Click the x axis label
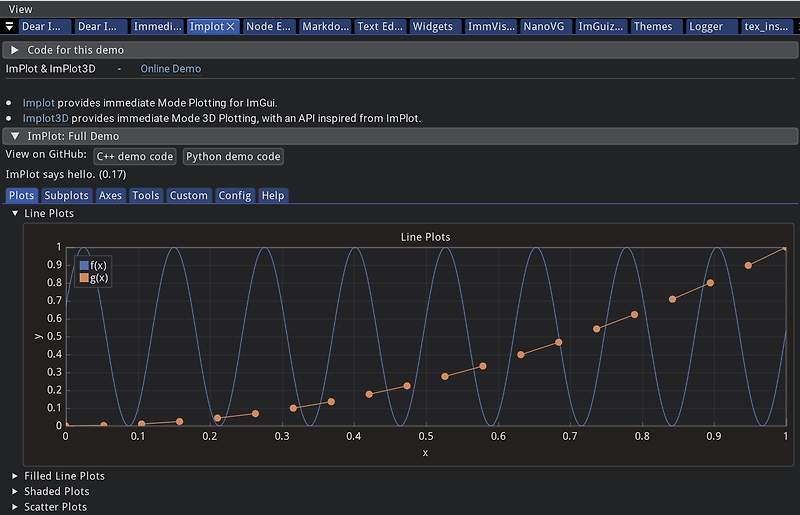800x515 pixels. (426, 453)
